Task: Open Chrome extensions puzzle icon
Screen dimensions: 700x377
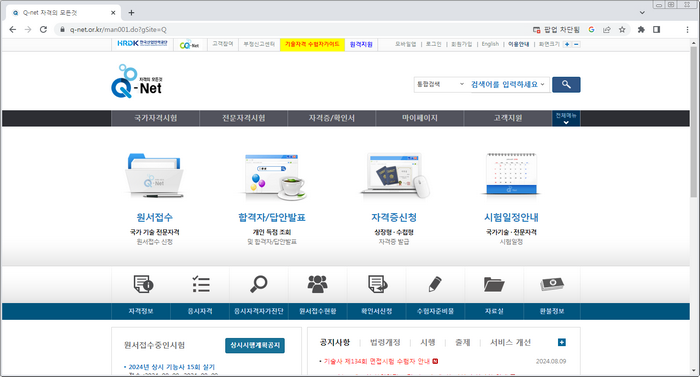Action: click(x=641, y=29)
